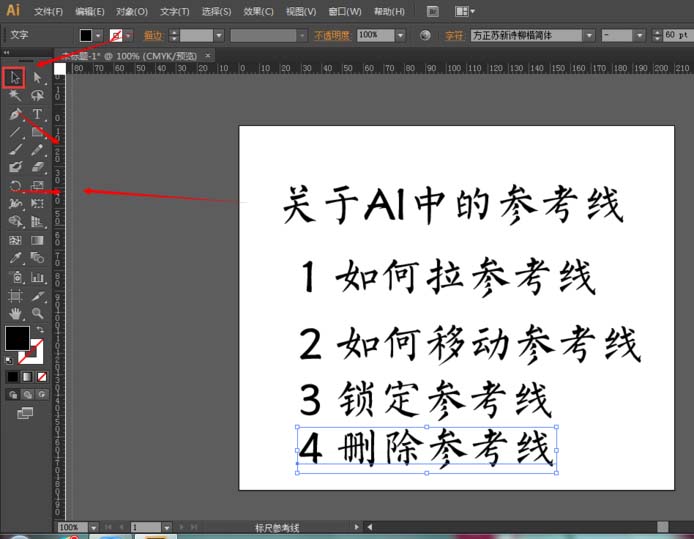Select the Eyedropper tool
This screenshot has height=539, width=694.
point(15,258)
